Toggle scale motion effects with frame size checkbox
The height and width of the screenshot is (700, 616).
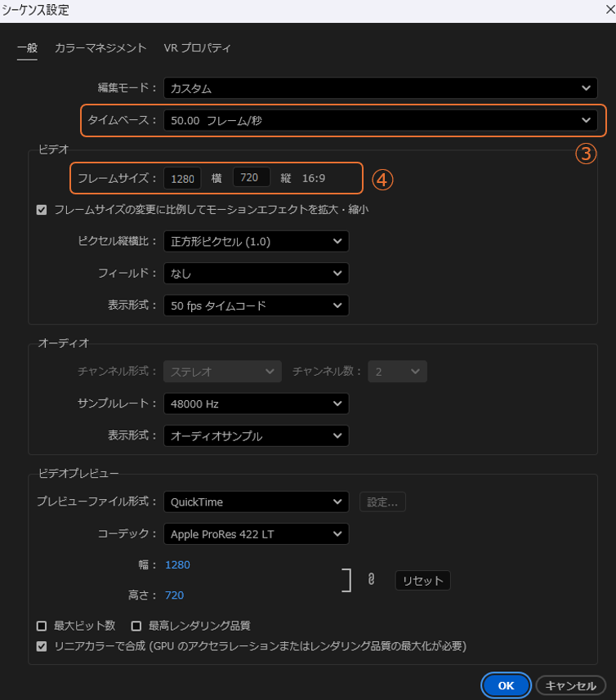click(42, 209)
